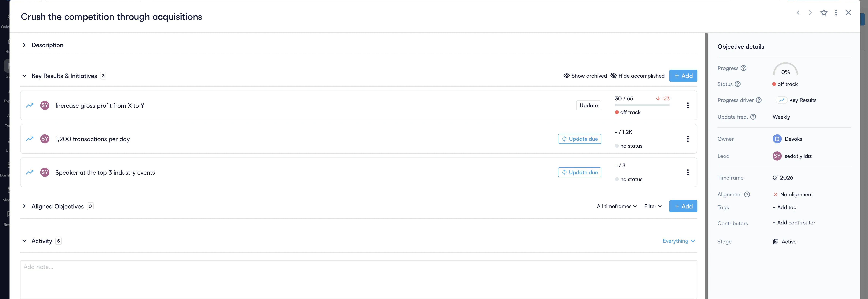This screenshot has height=299, width=868.
Task: Click Update for gross profit key result
Action: (x=588, y=105)
